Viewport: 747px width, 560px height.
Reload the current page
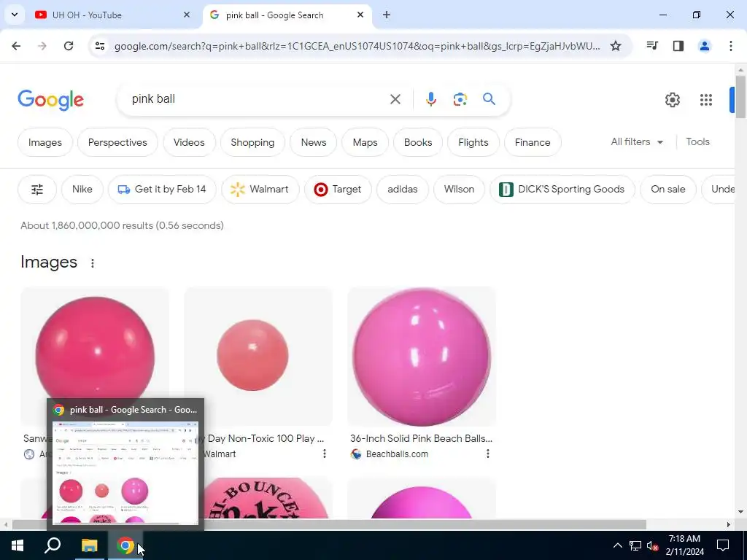(x=69, y=46)
